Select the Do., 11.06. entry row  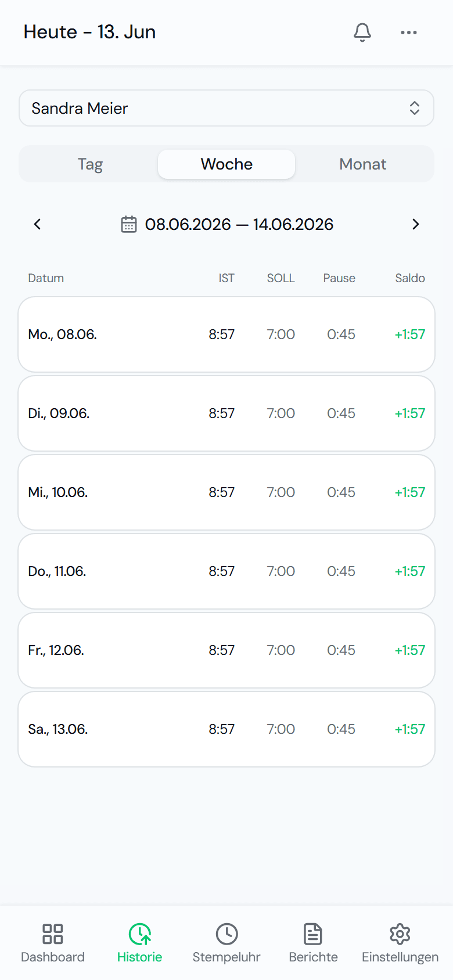(227, 571)
